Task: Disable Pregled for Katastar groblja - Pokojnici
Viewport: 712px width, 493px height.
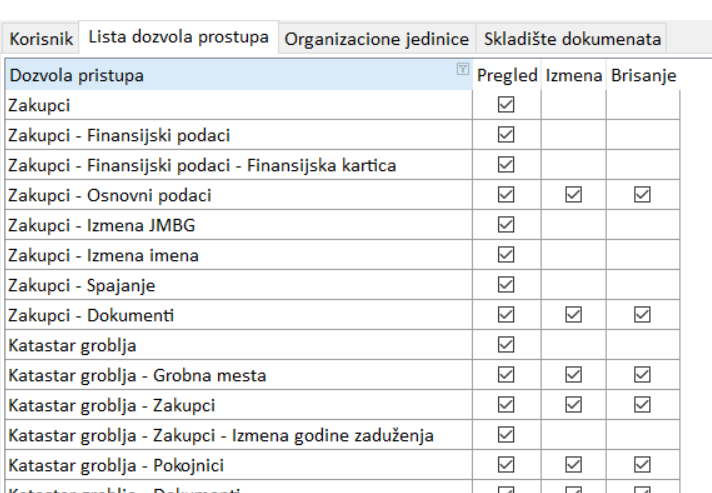Action: [506, 465]
